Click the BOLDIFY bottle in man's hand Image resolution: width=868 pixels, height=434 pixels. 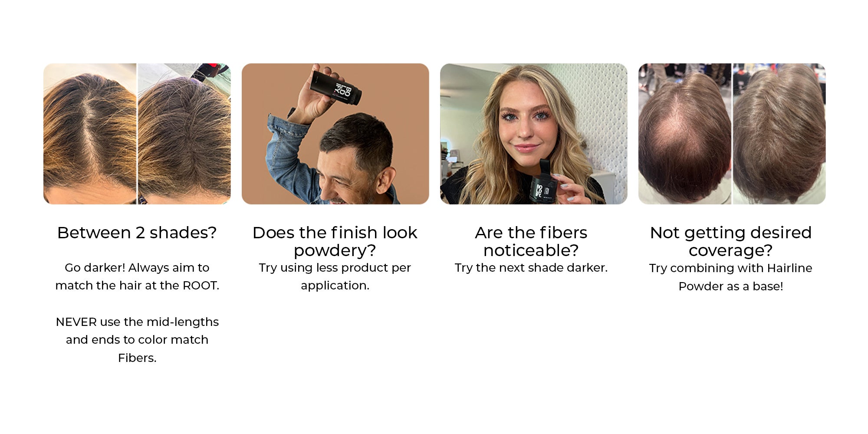point(335,88)
